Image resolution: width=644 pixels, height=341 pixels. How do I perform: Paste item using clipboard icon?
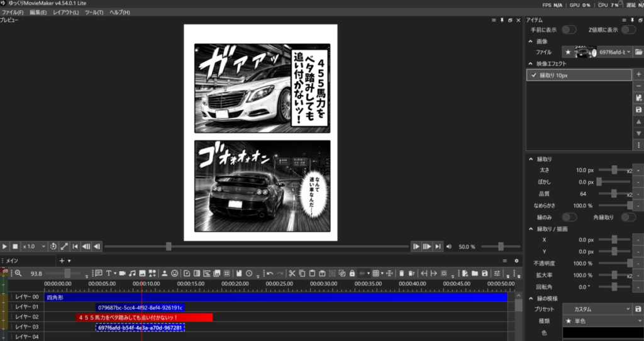point(312,273)
